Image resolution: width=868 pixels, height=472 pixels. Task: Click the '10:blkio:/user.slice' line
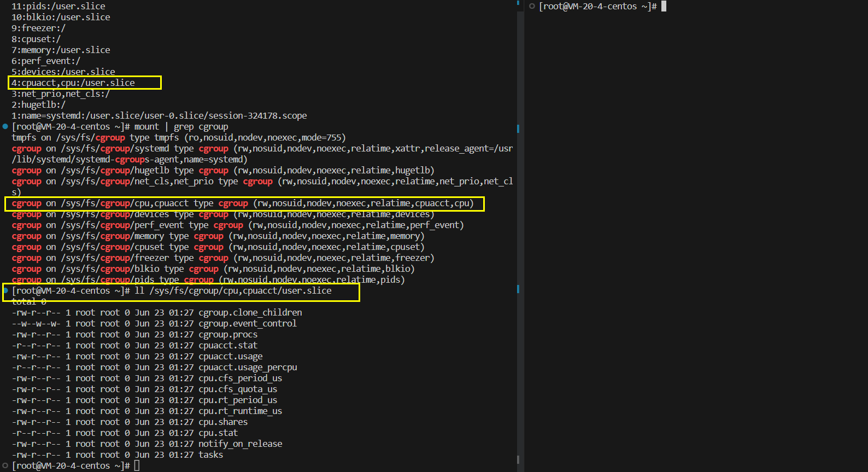[61, 17]
